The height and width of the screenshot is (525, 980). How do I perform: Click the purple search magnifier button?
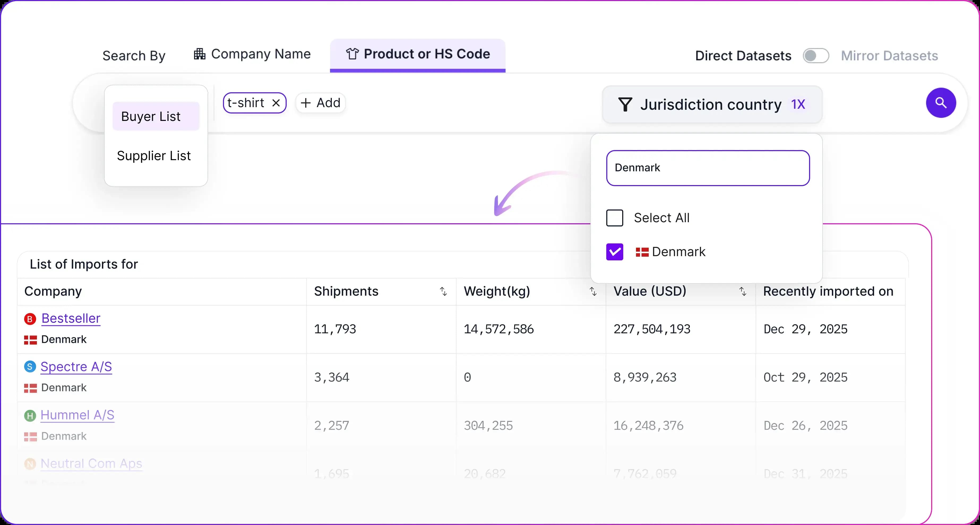pyautogui.click(x=940, y=103)
